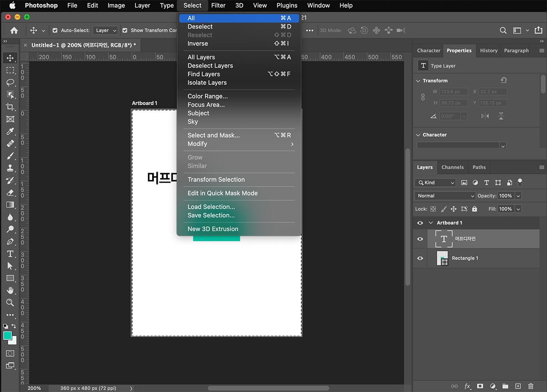Image resolution: width=547 pixels, height=392 pixels.
Task: Open the layer filter Kind dropdown
Action: click(x=435, y=183)
